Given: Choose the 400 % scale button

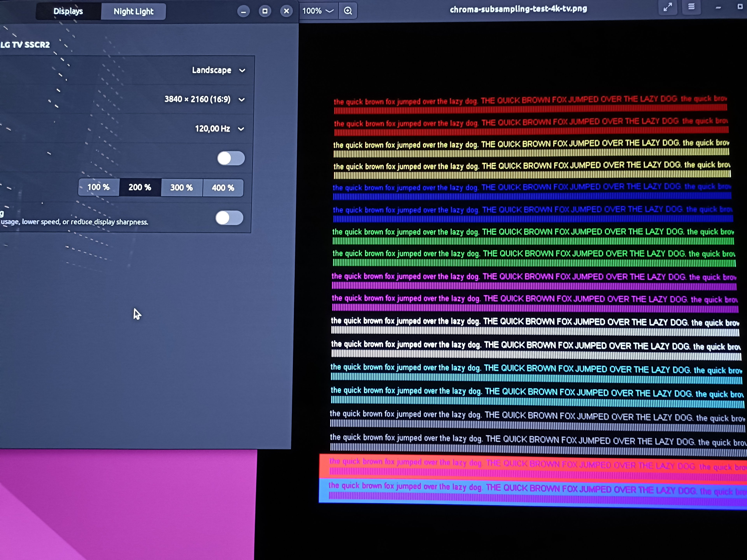Looking at the screenshot, I should click(223, 188).
